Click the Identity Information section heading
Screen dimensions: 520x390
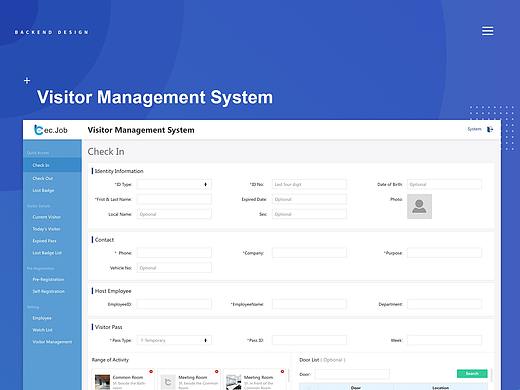pyautogui.click(x=119, y=171)
